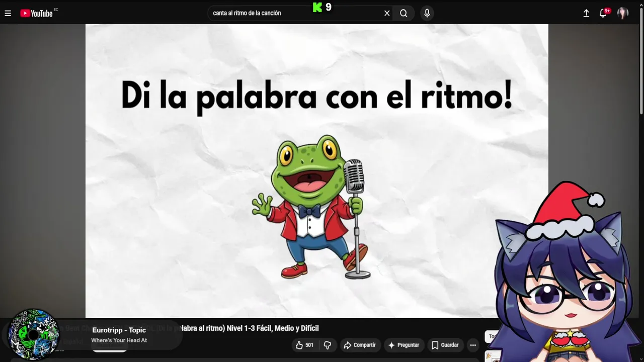Image resolution: width=644 pixels, height=362 pixels.
Task: Click the video player frog image
Action: click(311, 207)
